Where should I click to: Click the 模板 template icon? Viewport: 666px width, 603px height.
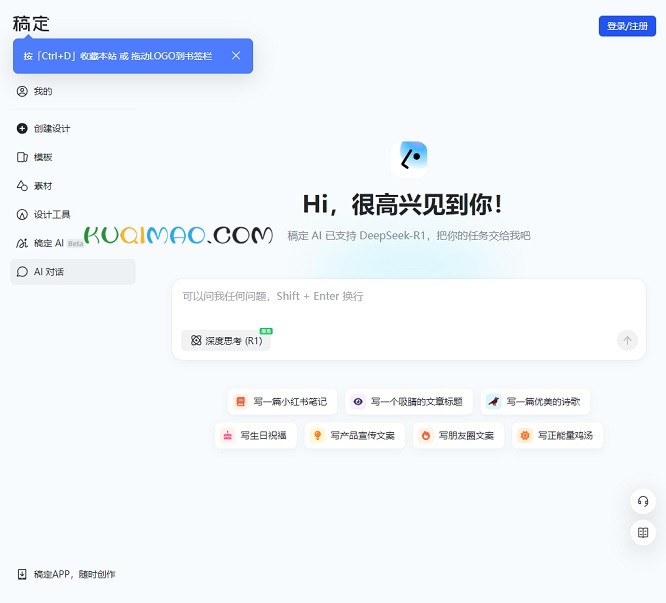click(22, 157)
